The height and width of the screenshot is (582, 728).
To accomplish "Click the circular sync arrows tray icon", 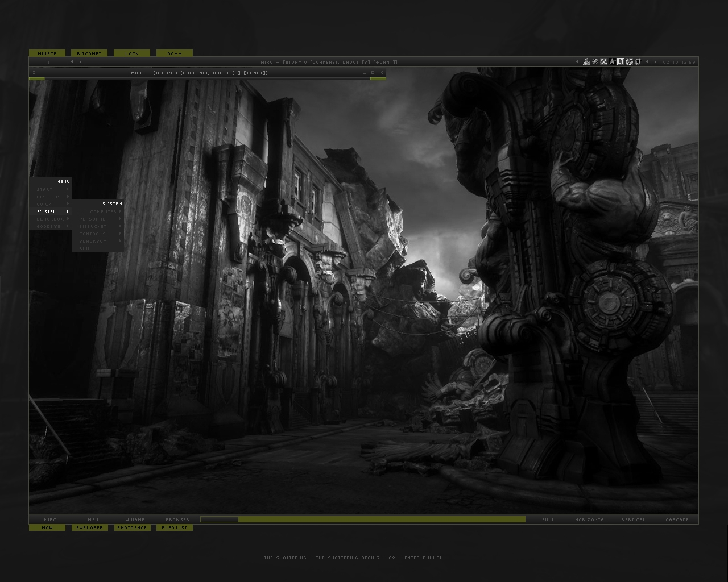I will click(x=630, y=62).
